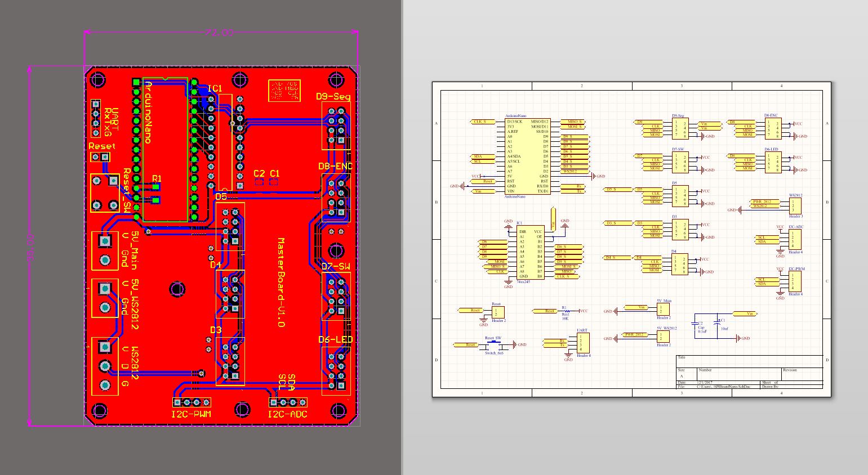Click the D7-SW label on the PCB

click(x=335, y=266)
